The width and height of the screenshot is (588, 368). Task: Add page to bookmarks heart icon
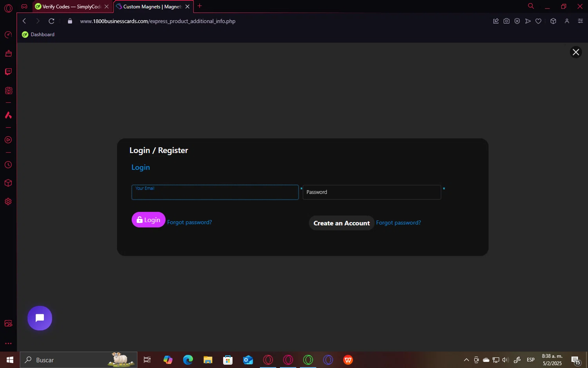click(539, 21)
